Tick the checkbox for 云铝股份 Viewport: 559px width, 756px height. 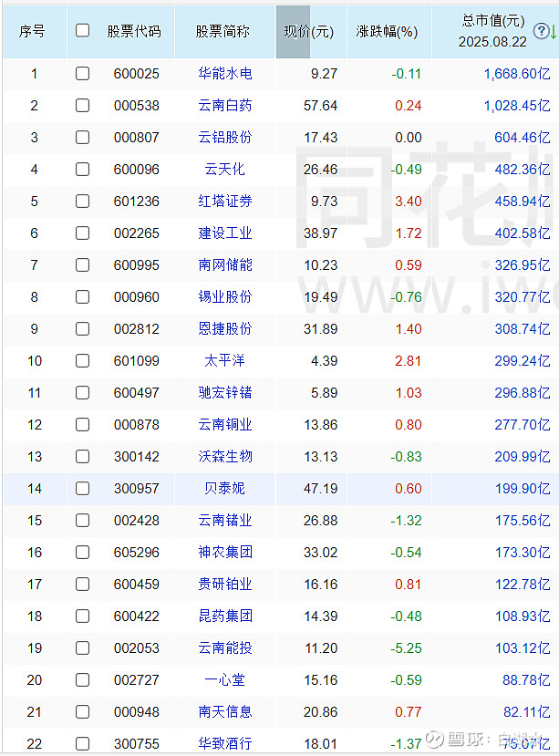click(82, 138)
